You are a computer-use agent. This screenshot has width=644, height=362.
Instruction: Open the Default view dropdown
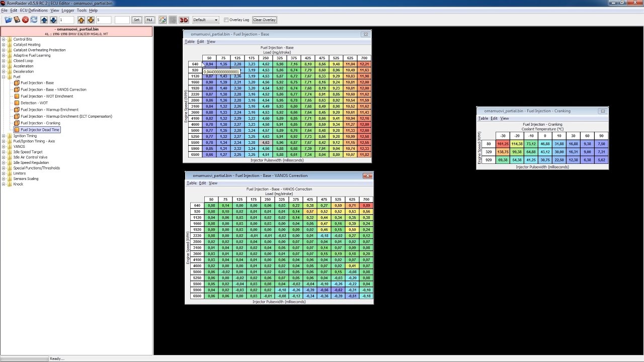pos(205,20)
